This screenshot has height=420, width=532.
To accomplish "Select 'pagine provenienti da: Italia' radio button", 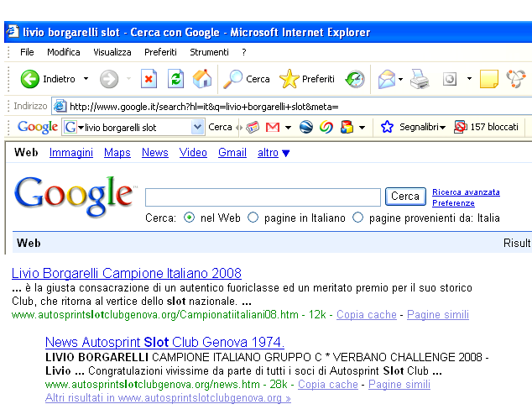I will click(x=358, y=218).
